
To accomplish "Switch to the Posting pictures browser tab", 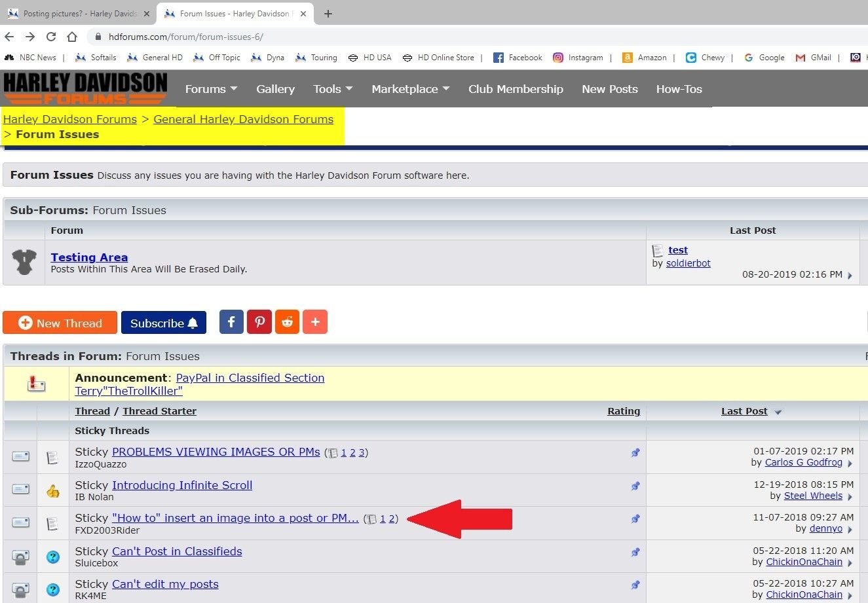I will (x=79, y=14).
